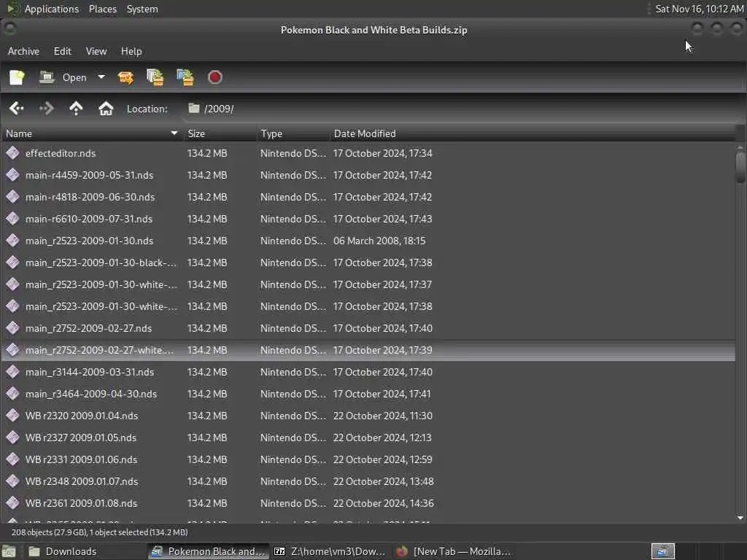Open the System menu in top panel
Viewport: 747px width, 560px height.
[142, 9]
